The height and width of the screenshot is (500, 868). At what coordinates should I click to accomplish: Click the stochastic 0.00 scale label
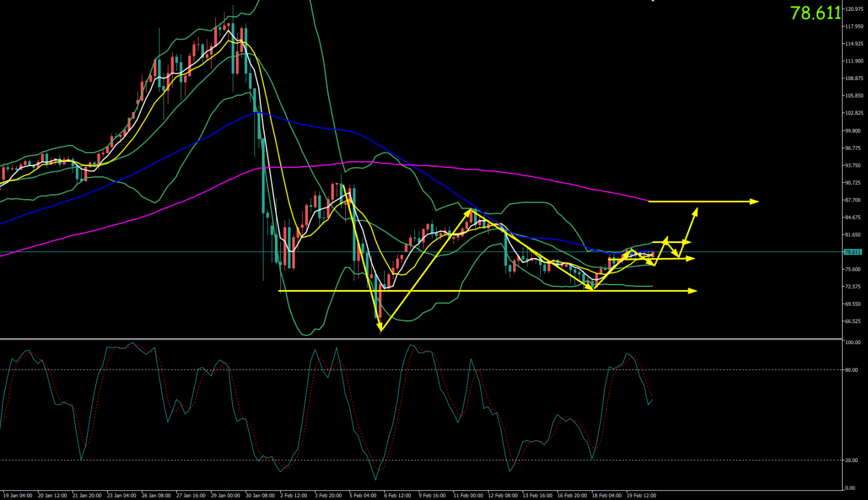click(849, 488)
